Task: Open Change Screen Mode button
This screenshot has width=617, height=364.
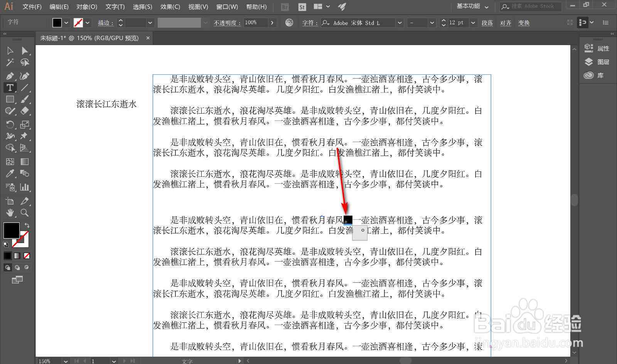Action: (x=17, y=280)
